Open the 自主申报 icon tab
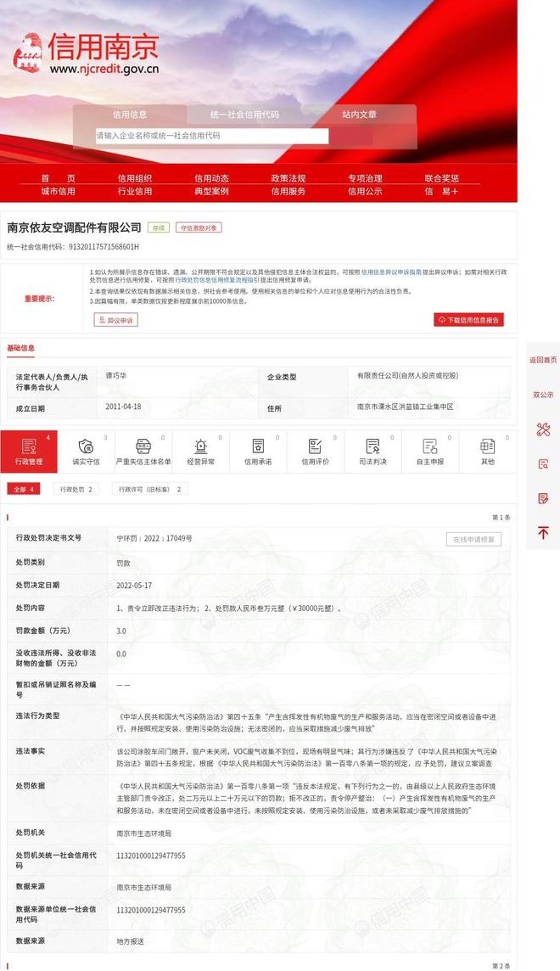 pyautogui.click(x=430, y=452)
